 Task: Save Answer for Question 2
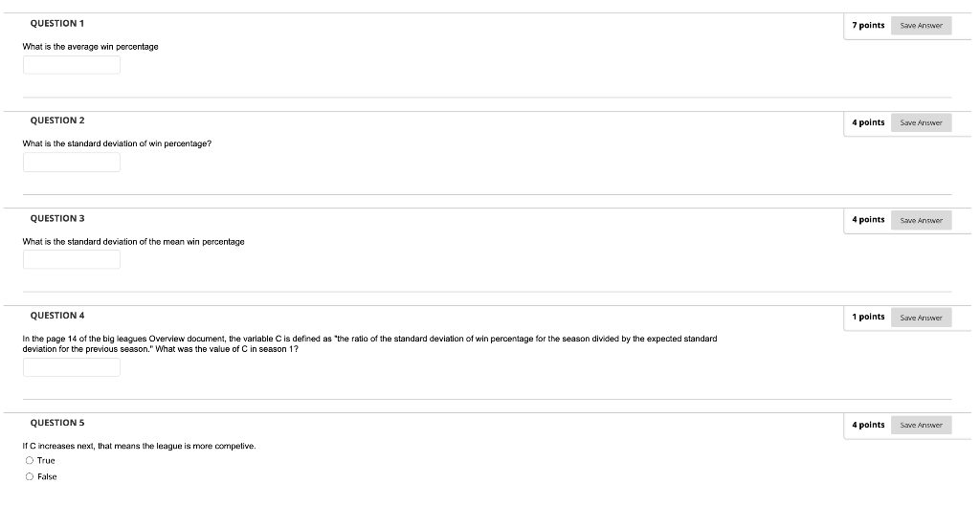tap(922, 123)
